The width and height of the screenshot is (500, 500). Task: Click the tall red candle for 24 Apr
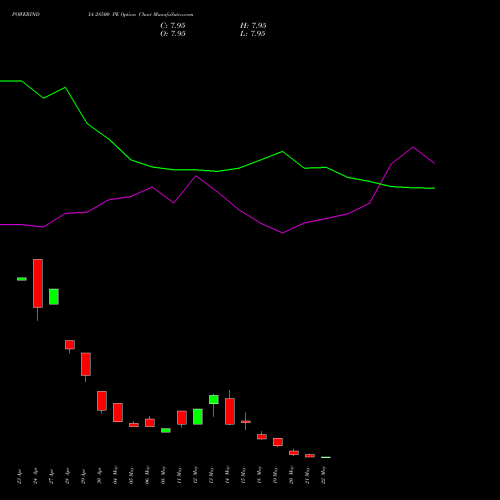point(38,283)
